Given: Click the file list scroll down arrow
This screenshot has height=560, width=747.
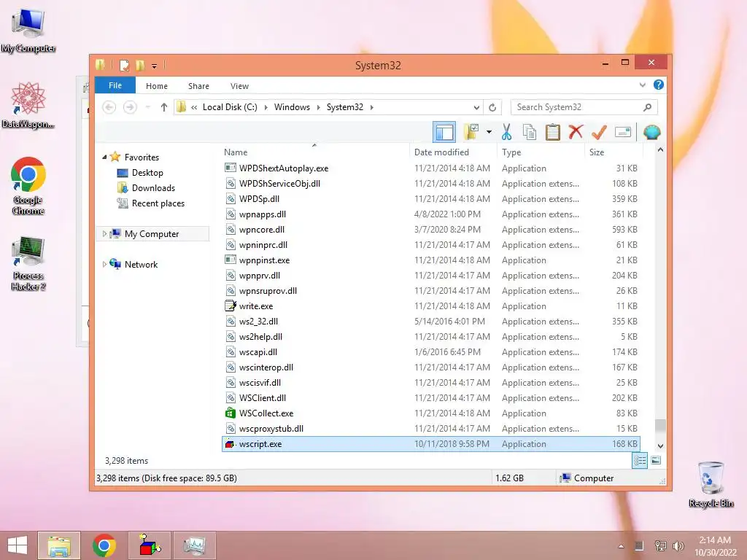Looking at the screenshot, I should point(660,446).
